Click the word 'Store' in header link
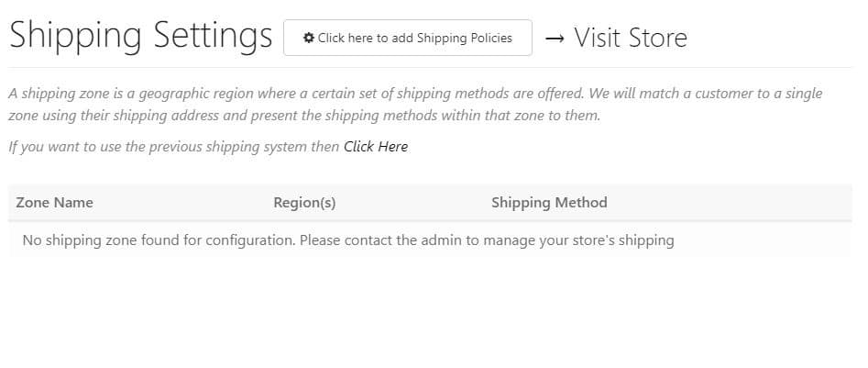 click(x=658, y=38)
